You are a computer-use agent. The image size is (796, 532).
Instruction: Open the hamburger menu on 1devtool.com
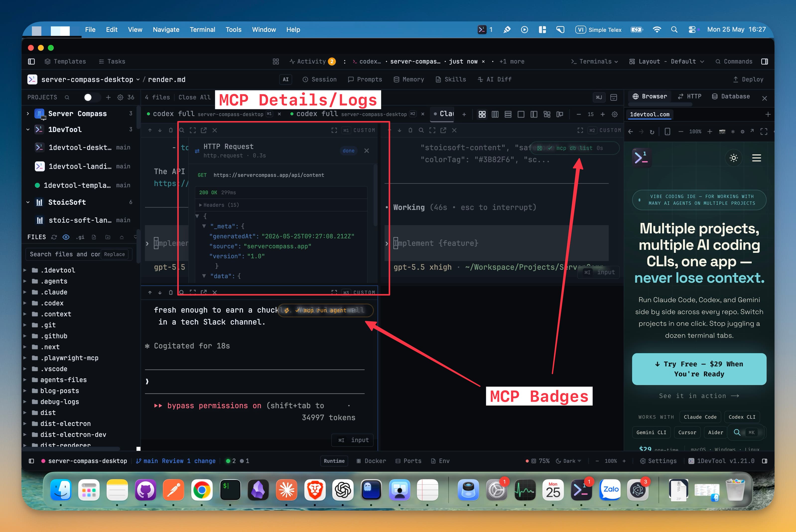click(756, 158)
